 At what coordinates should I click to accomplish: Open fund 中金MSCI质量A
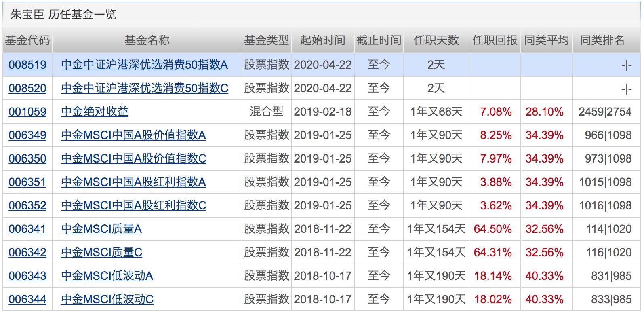coord(101,229)
